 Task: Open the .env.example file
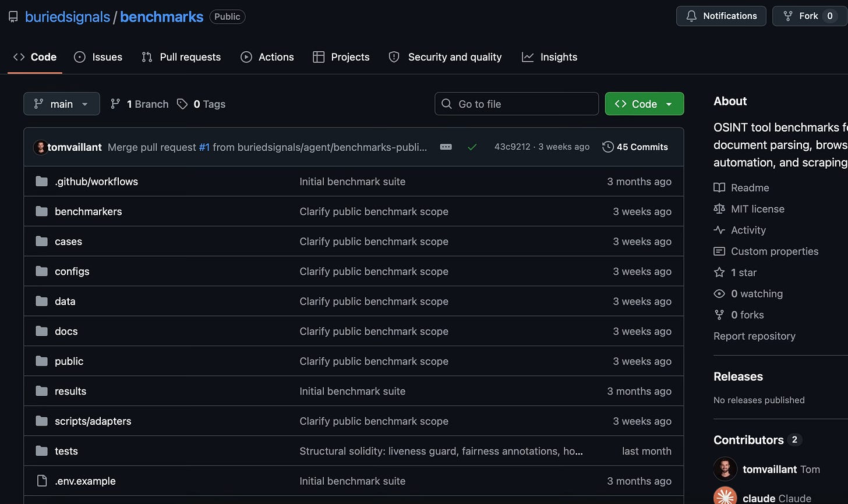[85, 481]
